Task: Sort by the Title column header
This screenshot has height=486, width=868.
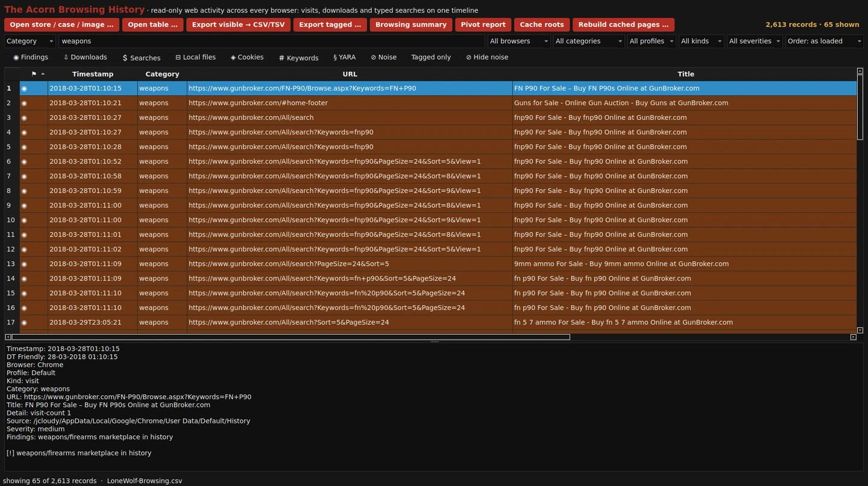Action: (x=685, y=74)
